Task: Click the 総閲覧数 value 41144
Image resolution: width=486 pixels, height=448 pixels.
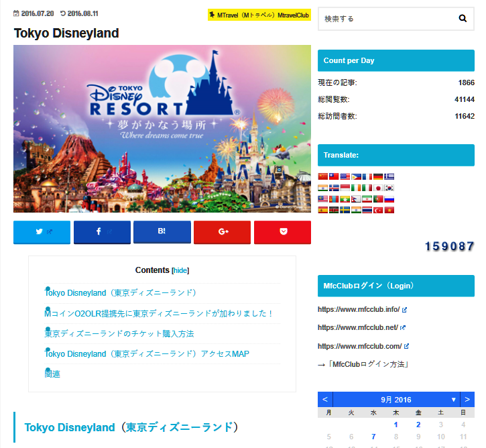Action: click(x=465, y=99)
